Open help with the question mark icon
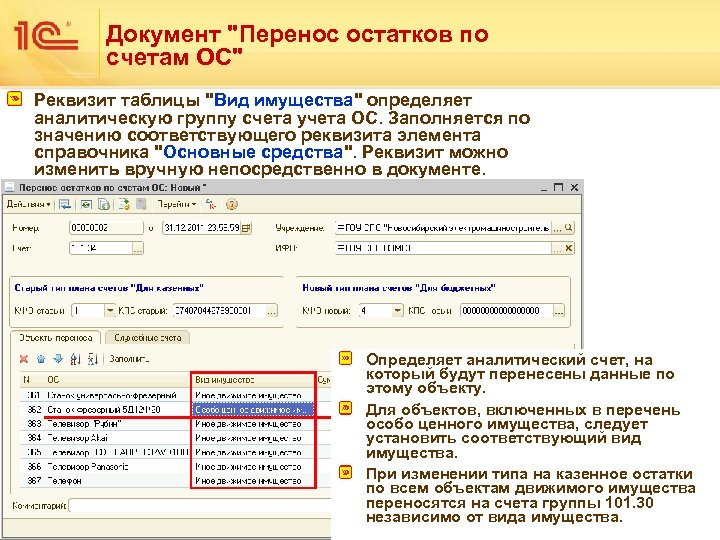Image resolution: width=720 pixels, height=540 pixels. [x=232, y=204]
